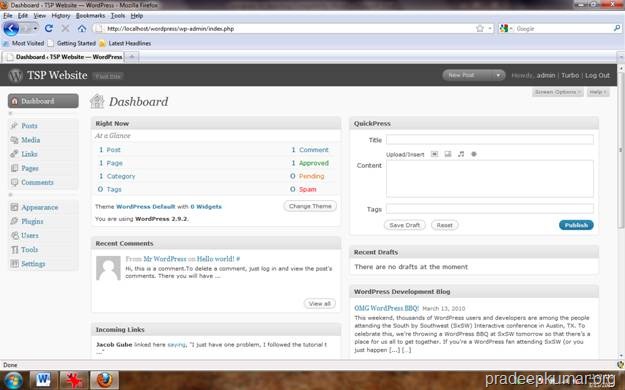Open the File menu
The image size is (625, 390).
pyautogui.click(x=8, y=16)
